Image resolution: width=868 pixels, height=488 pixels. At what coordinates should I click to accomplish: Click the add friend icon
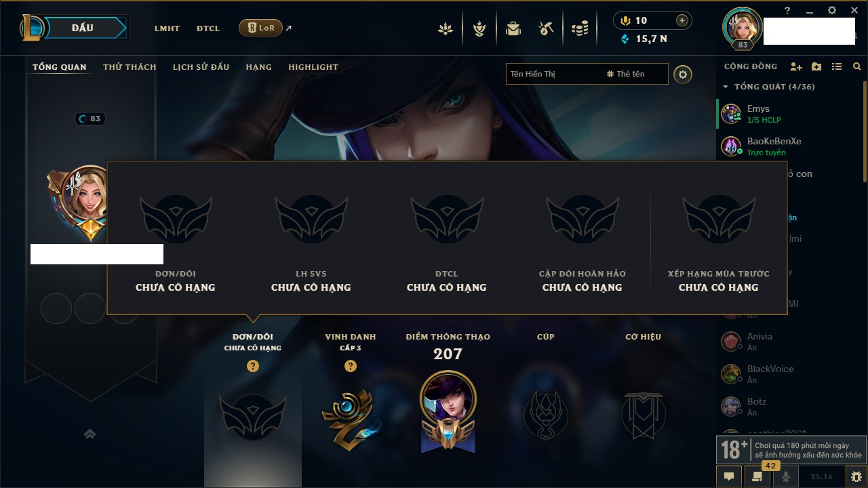796,67
